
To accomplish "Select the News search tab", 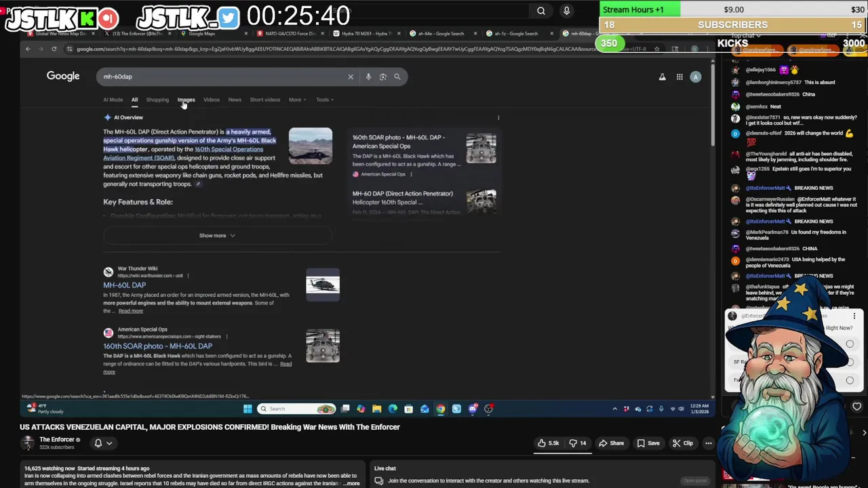I will point(235,100).
